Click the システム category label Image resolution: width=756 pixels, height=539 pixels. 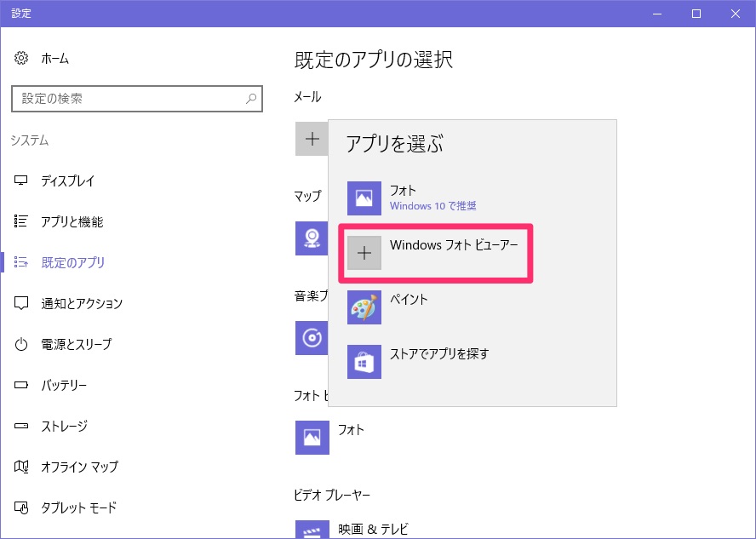[30, 140]
